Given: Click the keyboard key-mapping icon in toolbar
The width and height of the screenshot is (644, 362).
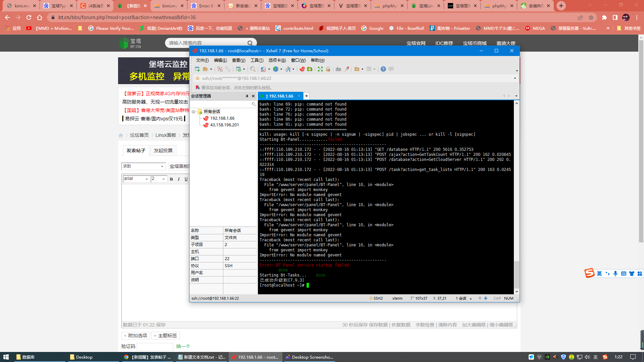Looking at the screenshot, I should 338,69.
